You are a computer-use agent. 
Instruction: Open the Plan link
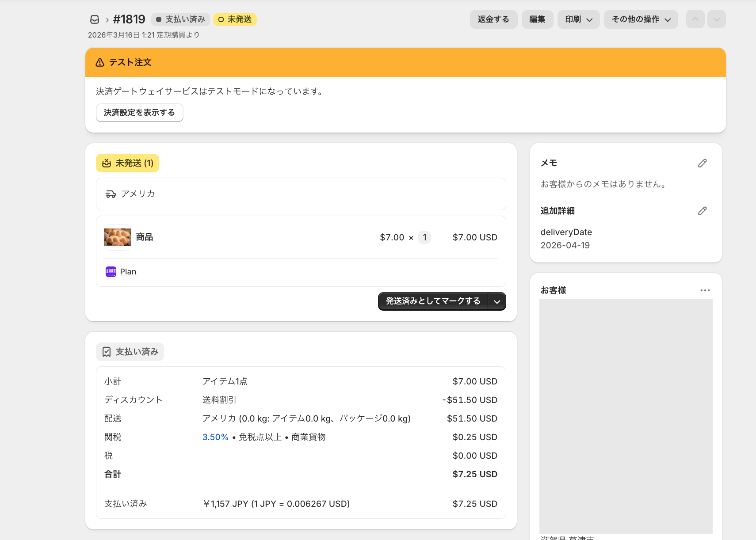coord(128,272)
